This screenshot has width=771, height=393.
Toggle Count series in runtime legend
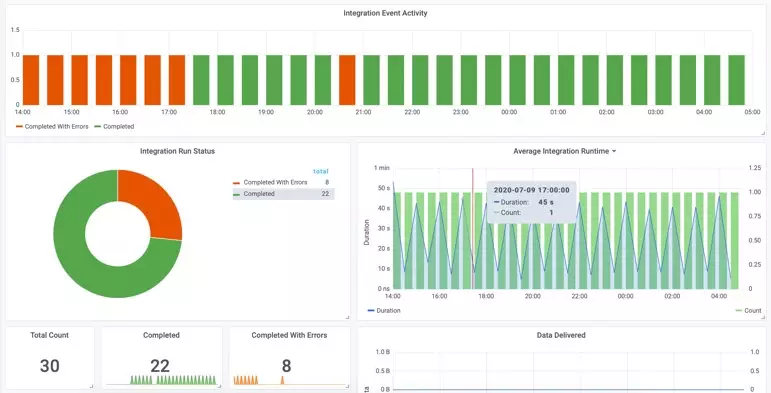tap(748, 310)
